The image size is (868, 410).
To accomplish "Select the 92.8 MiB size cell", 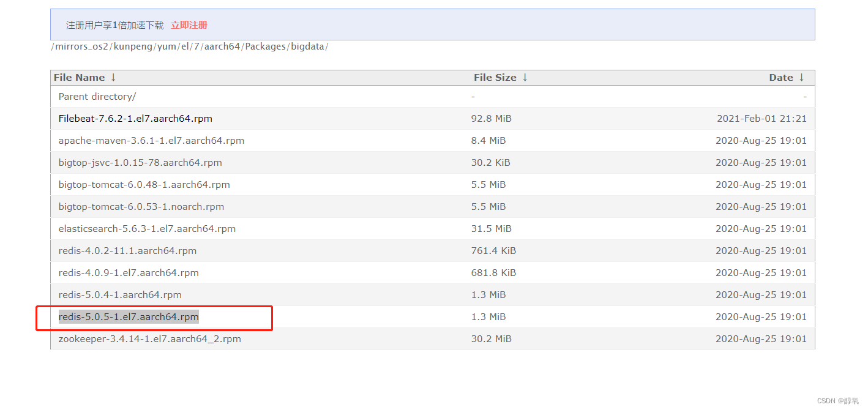I will pos(492,119).
